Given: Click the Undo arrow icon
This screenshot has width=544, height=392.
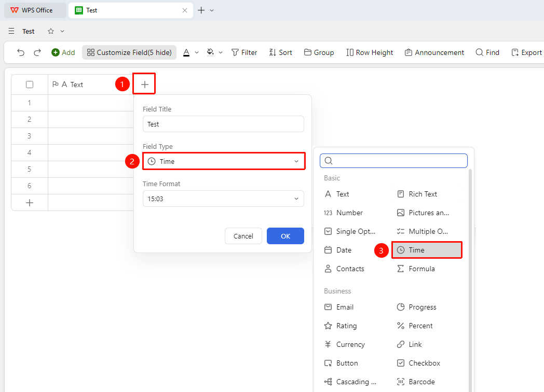Looking at the screenshot, I should pos(21,52).
